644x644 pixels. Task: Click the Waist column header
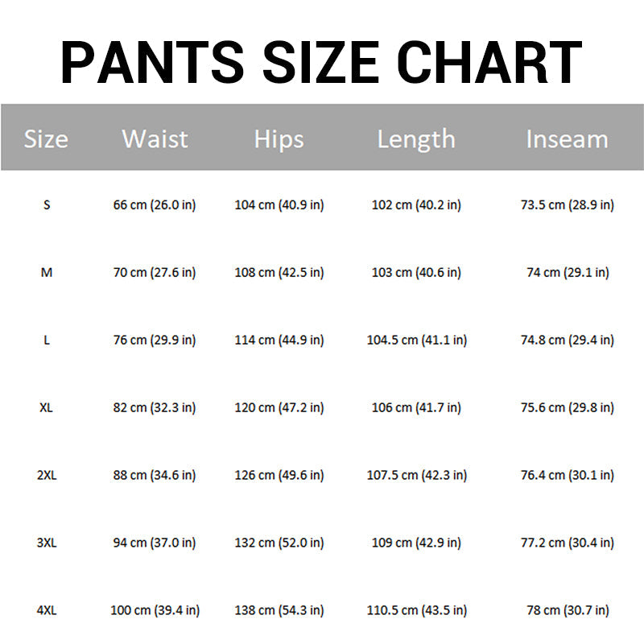155,138
